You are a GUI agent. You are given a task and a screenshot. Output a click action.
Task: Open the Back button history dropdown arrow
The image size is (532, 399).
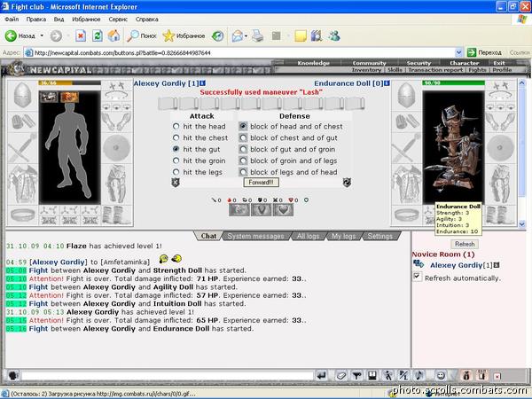click(42, 35)
